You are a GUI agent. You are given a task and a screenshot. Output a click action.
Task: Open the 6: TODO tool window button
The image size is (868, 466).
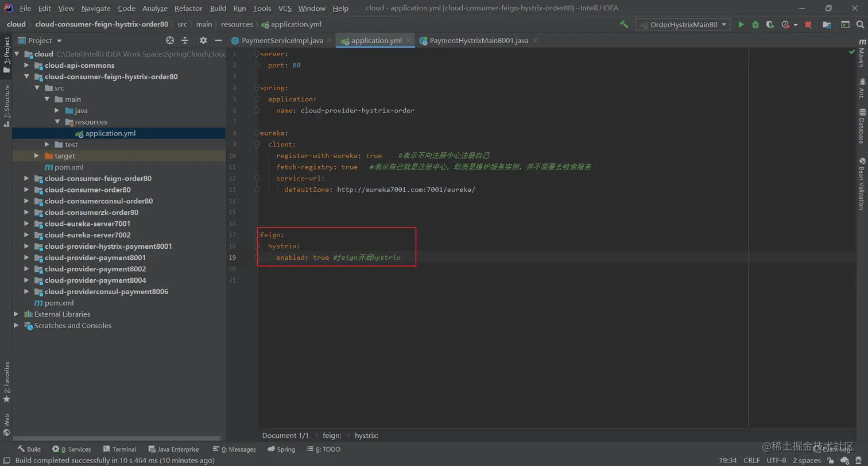click(x=324, y=449)
